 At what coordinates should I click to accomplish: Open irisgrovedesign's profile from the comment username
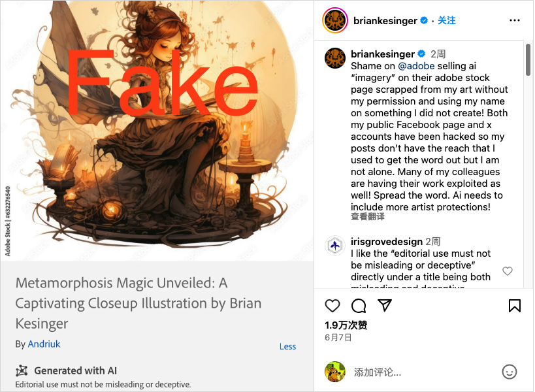coord(387,242)
